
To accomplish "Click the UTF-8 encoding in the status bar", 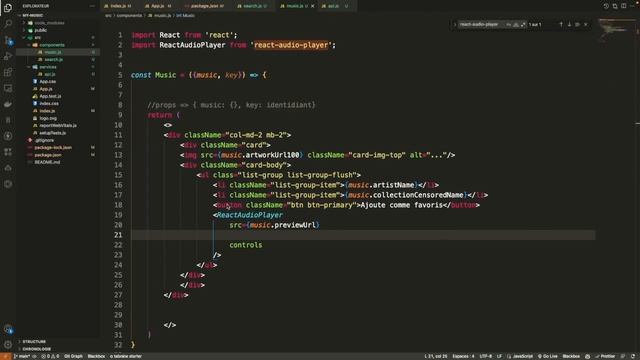I will pos(486,356).
